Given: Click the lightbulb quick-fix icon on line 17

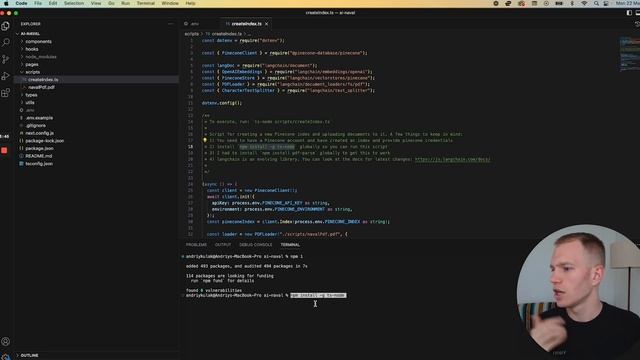Looking at the screenshot, I should coord(205,140).
